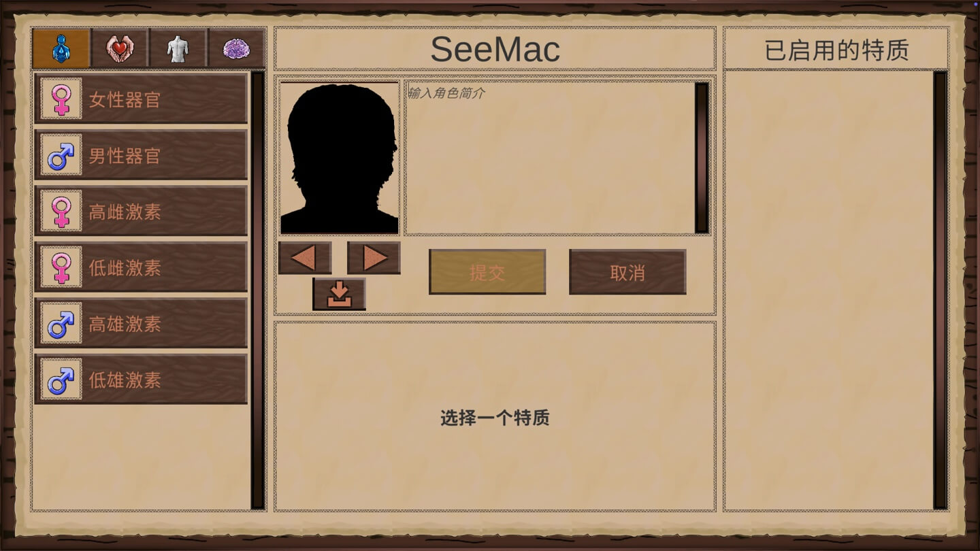Screen dimensions: 980x551
Task: Click the male icon next to 低雄激素
Action: tap(61, 380)
